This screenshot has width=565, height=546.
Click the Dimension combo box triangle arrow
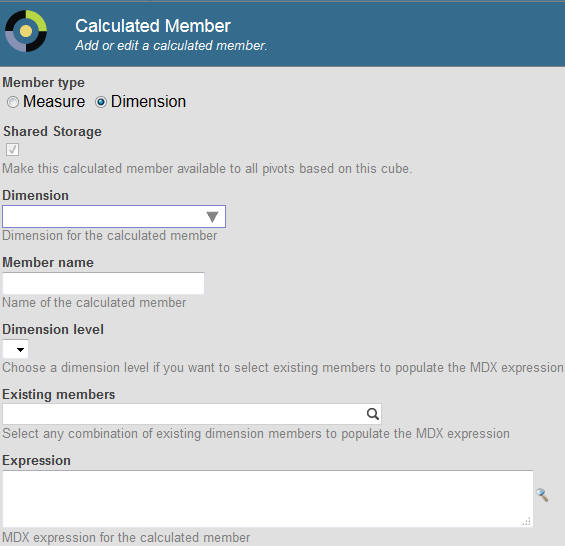[212, 217]
